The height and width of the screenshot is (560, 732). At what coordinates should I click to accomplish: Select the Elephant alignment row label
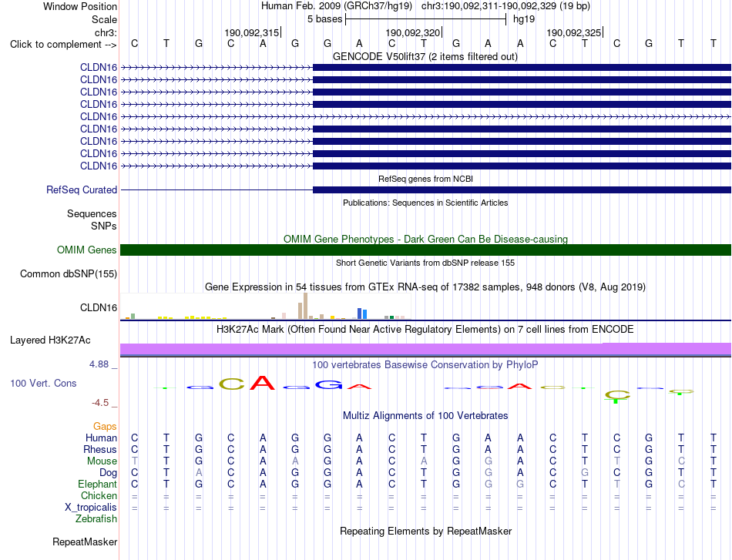coord(97,485)
